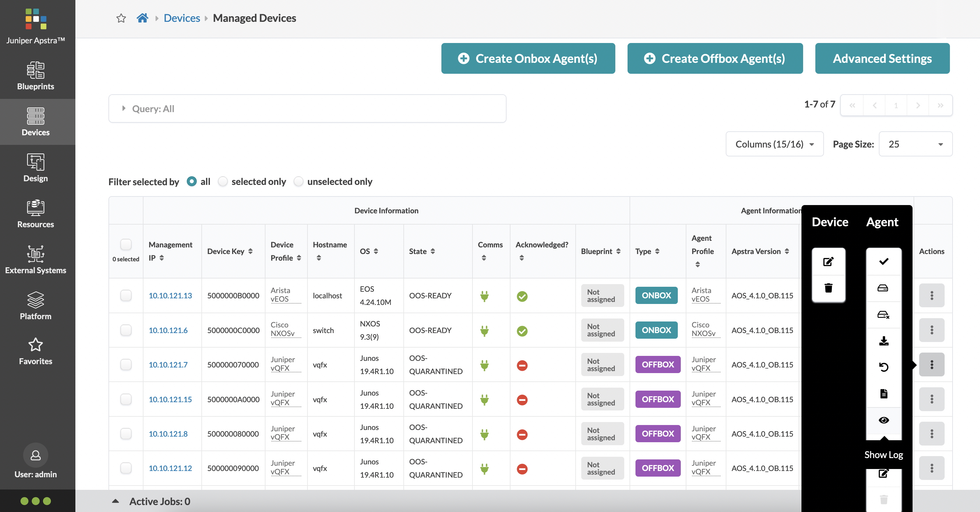Open the Devices breadcrumb link
This screenshot has width=980, height=512.
[x=182, y=18]
